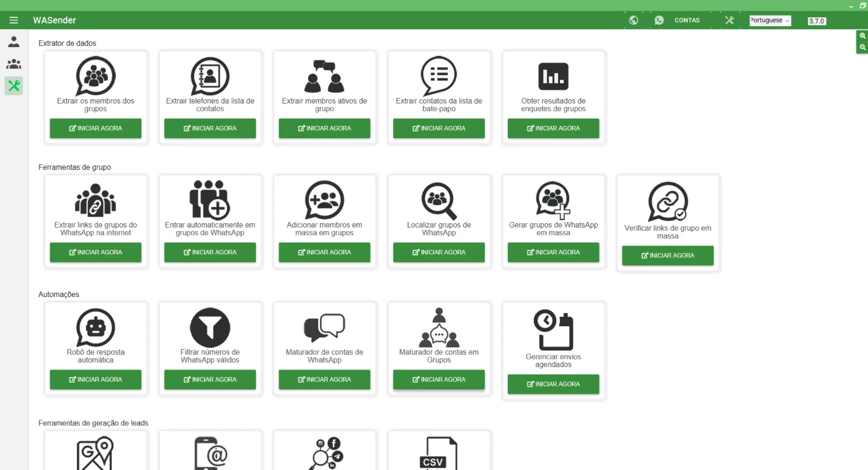Start Gerenciar envios agendados
Screen dimensions: 868x470
[553, 384]
